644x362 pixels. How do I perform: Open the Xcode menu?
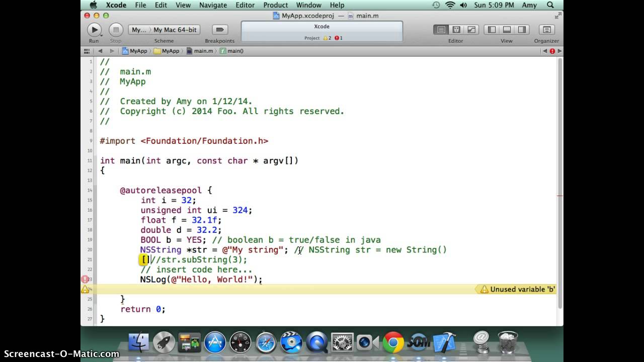(x=116, y=5)
